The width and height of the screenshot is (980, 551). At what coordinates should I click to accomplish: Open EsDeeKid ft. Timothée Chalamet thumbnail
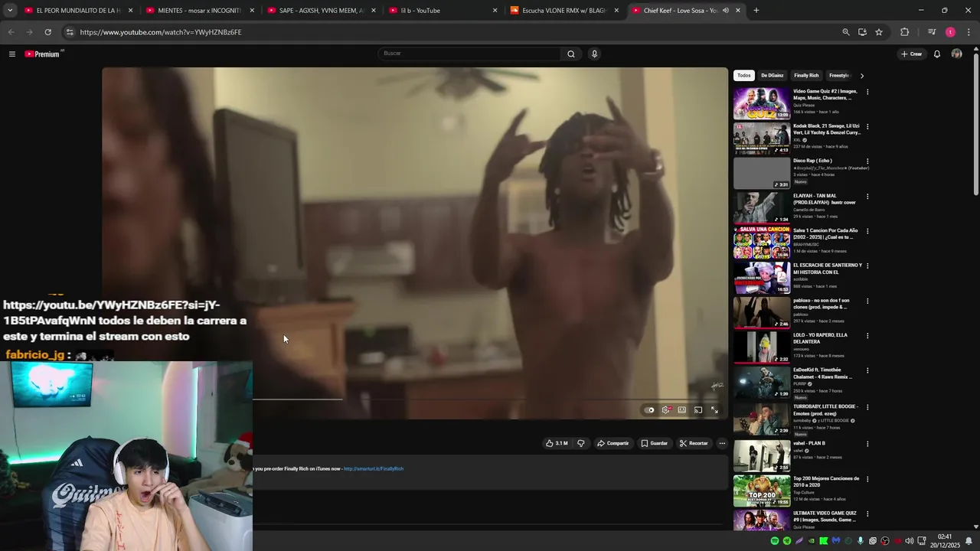(x=762, y=383)
